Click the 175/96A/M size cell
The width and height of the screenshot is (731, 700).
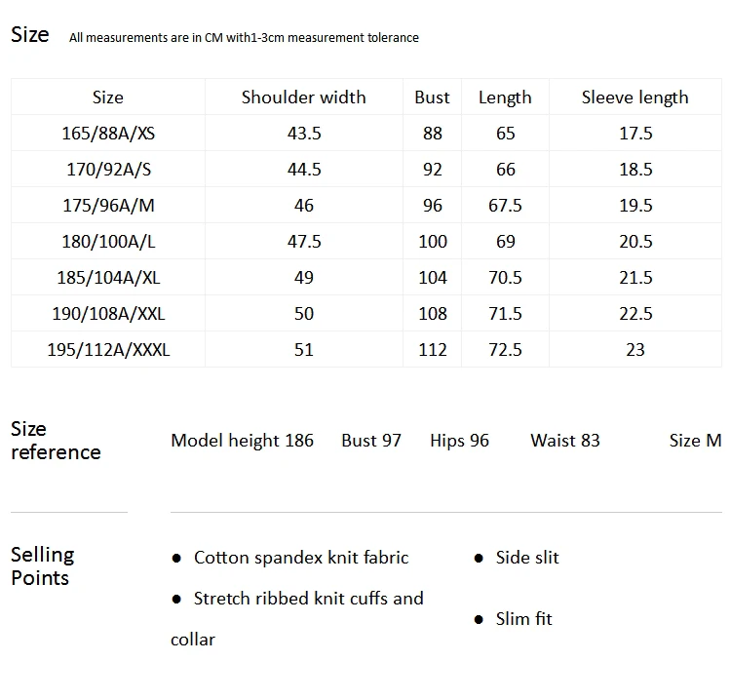[x=108, y=206]
